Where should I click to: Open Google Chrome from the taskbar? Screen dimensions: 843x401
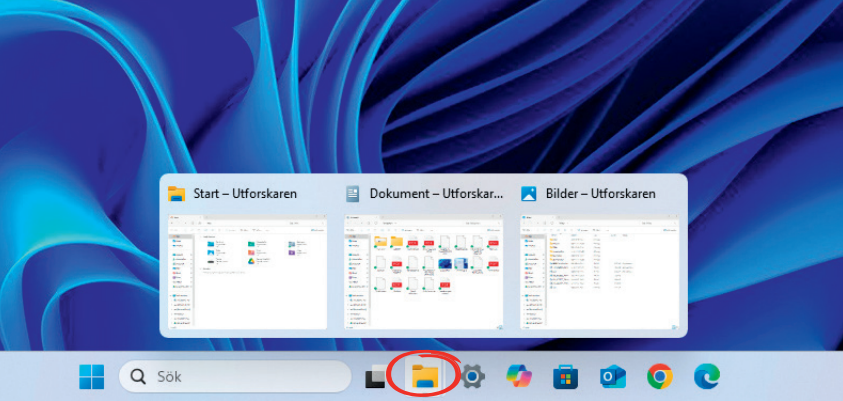[x=659, y=377]
